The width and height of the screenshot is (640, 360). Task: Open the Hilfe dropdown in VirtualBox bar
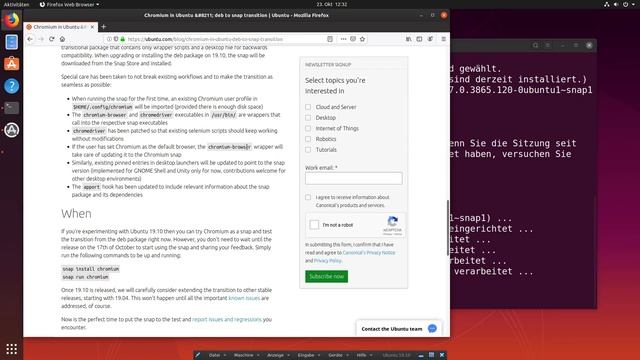364,355
